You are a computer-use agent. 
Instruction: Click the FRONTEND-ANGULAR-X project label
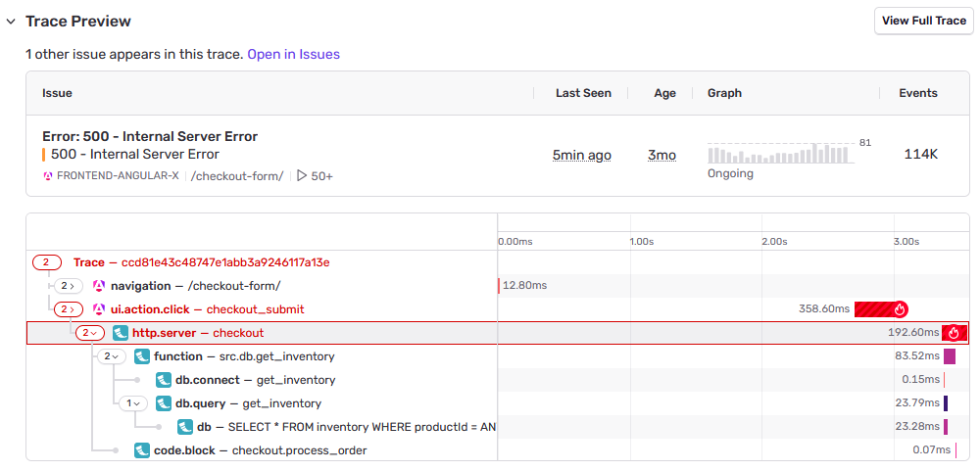[118, 176]
